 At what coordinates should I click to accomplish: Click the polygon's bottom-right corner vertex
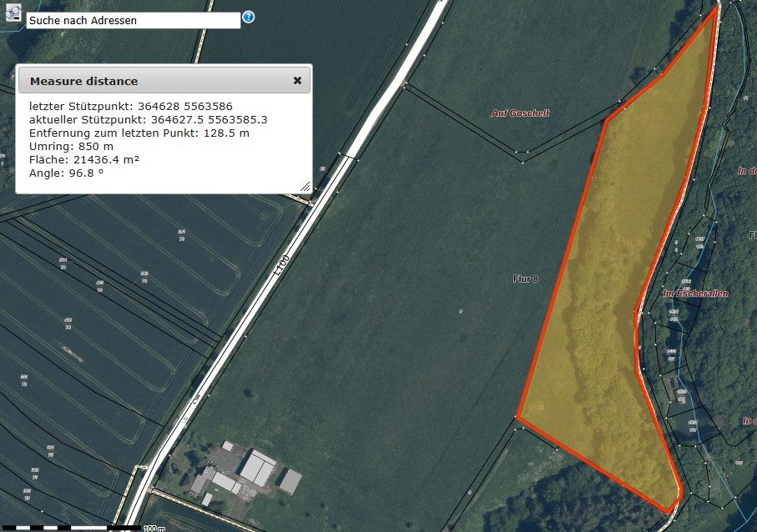click(669, 512)
